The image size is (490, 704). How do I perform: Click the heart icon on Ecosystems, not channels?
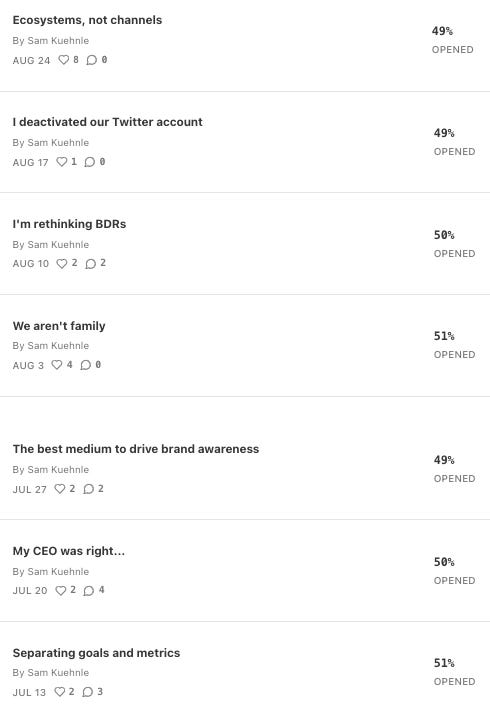(64, 60)
